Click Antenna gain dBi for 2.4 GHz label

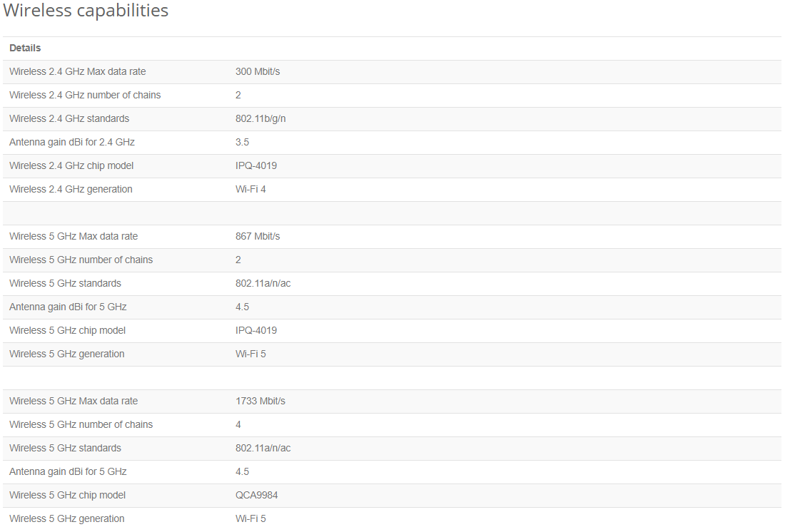[x=72, y=143]
